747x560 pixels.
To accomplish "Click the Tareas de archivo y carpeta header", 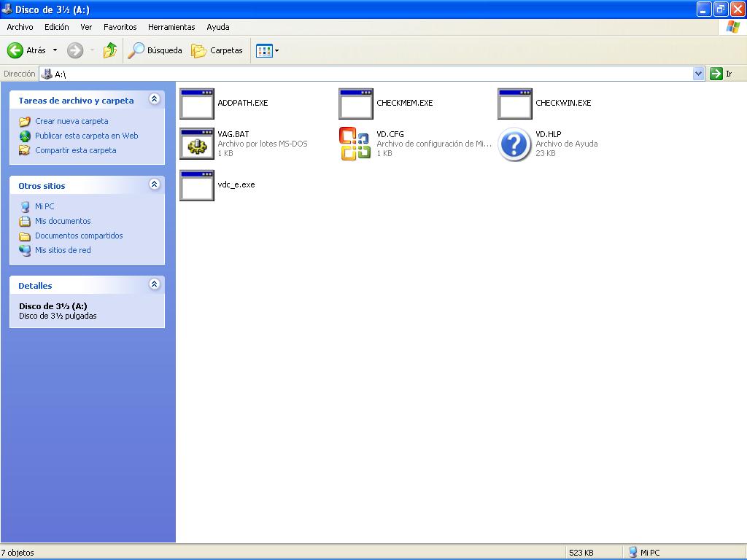I will 76,101.
